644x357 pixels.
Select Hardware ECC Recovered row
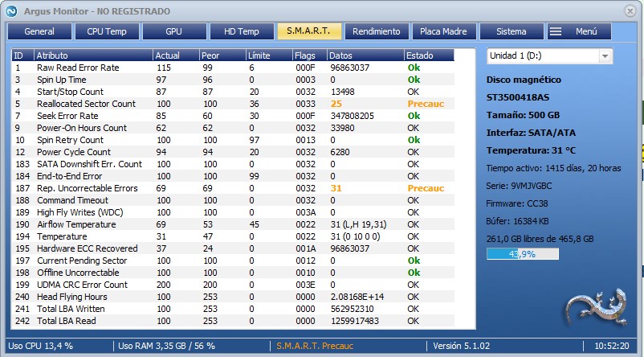point(233,248)
